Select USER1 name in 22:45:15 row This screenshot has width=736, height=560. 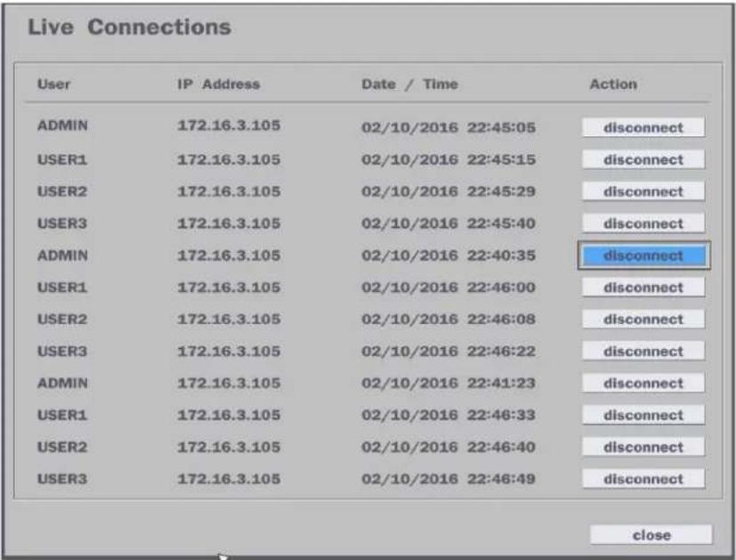click(62, 159)
